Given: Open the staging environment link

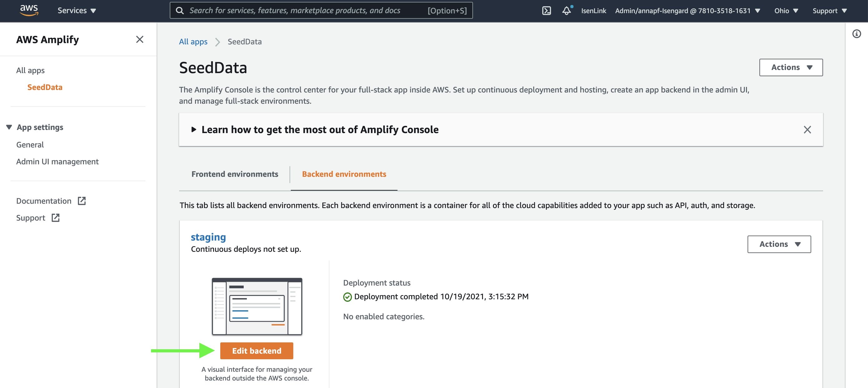Looking at the screenshot, I should click(x=208, y=237).
